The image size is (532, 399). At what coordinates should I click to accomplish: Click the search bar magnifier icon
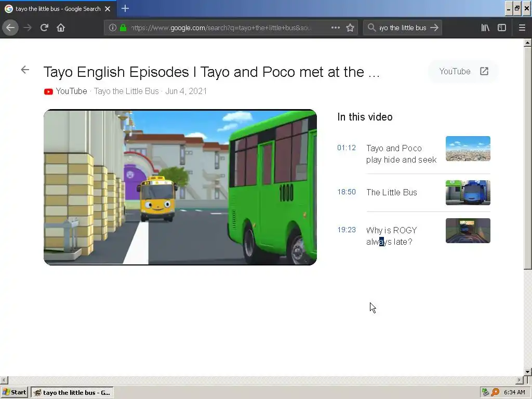click(371, 28)
